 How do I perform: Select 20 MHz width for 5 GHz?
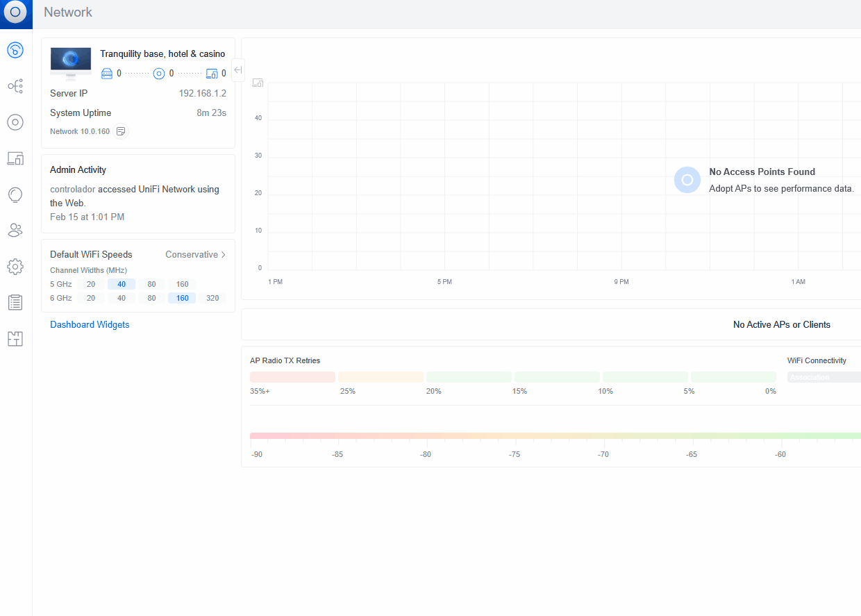(91, 284)
